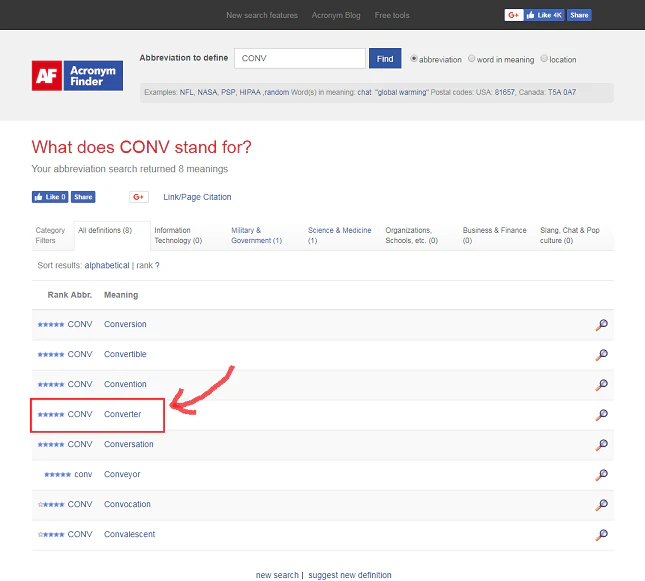Image resolution: width=645 pixels, height=581 pixels.
Task: Click the NFL example link
Action: (186, 92)
